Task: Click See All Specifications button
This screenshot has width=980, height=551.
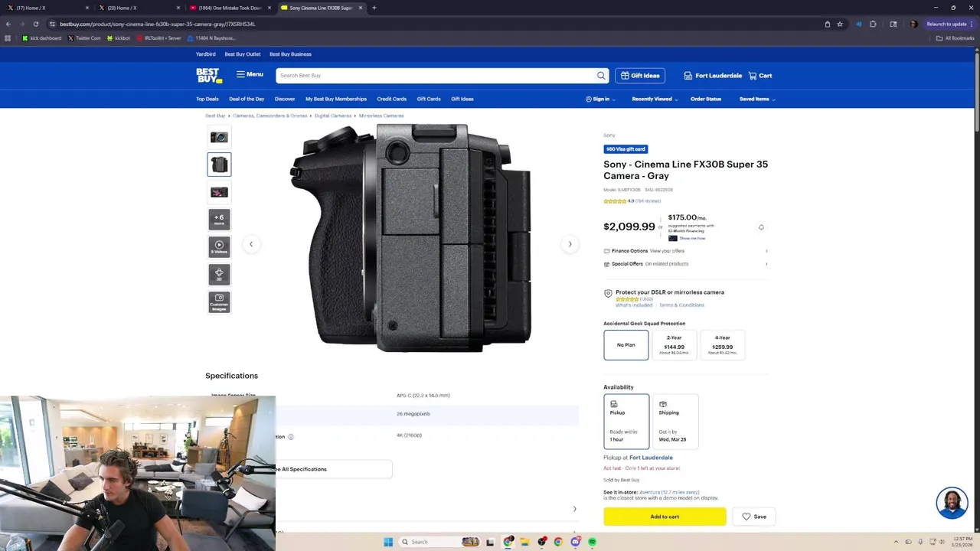Action: [x=334, y=469]
